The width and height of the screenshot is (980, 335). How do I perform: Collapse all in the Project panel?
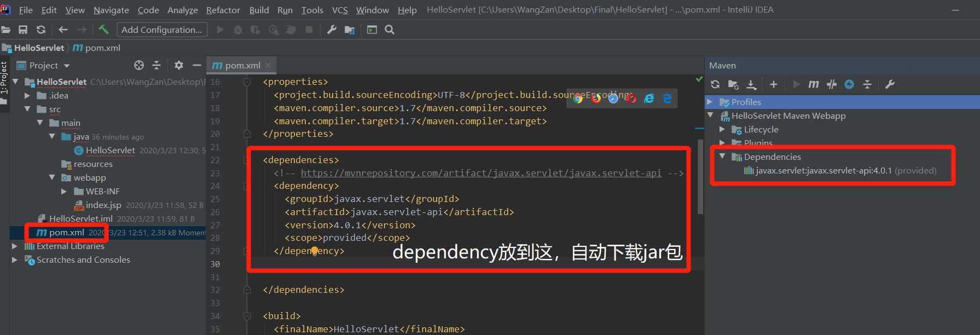point(156,65)
